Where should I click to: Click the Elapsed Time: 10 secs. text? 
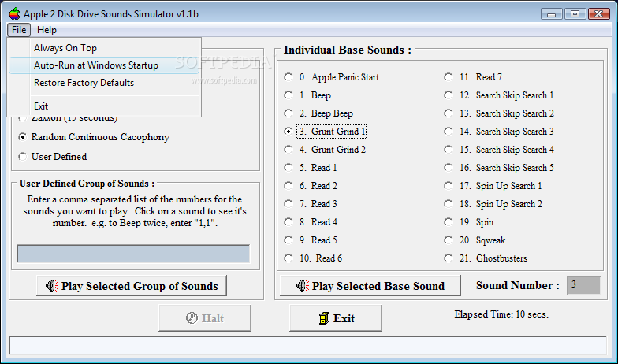click(x=501, y=314)
